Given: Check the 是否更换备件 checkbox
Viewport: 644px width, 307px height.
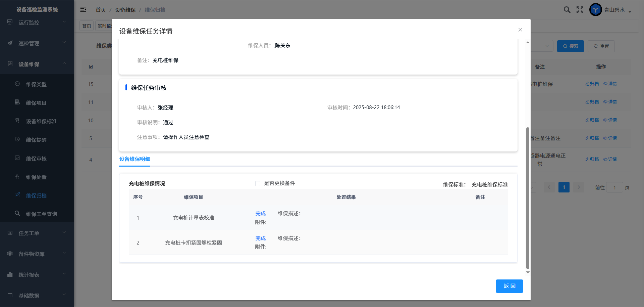Looking at the screenshot, I should coord(258,183).
